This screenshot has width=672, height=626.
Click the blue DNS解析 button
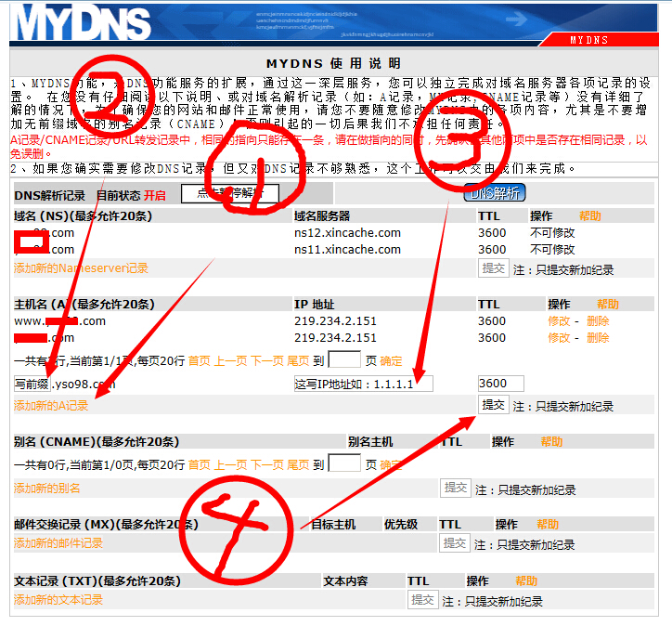click(495, 193)
